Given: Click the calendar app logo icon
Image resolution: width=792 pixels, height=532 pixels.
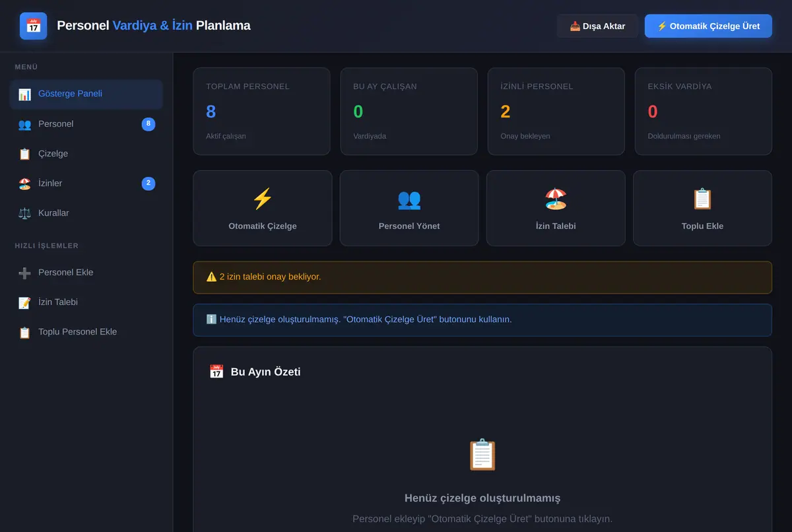Looking at the screenshot, I should [33, 26].
